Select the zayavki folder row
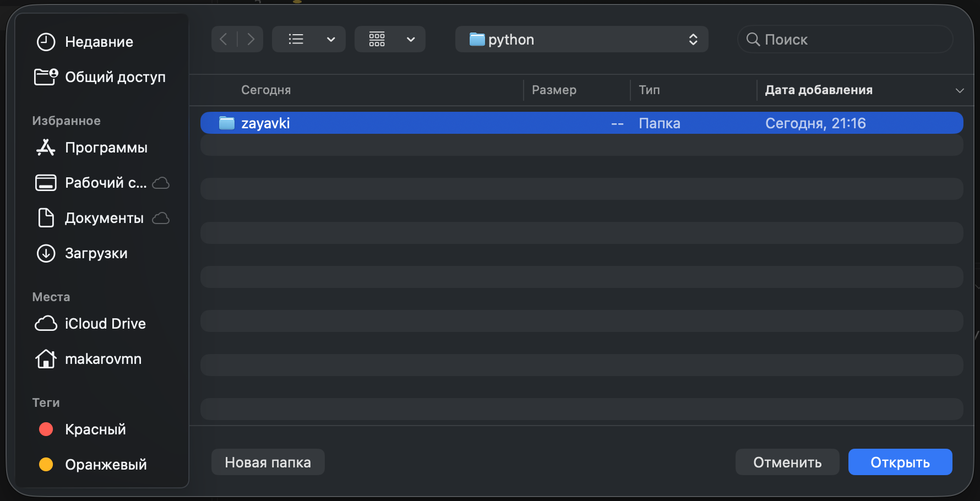 click(581, 123)
